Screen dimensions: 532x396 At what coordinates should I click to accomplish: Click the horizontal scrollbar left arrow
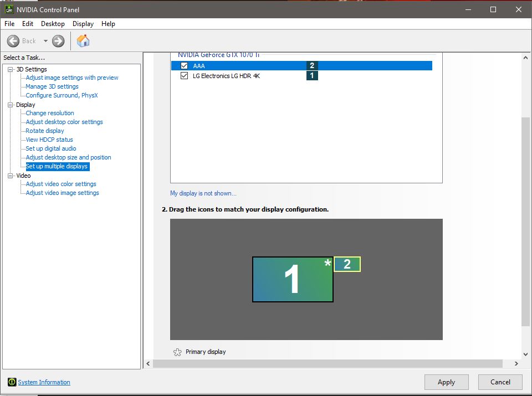coord(148,363)
